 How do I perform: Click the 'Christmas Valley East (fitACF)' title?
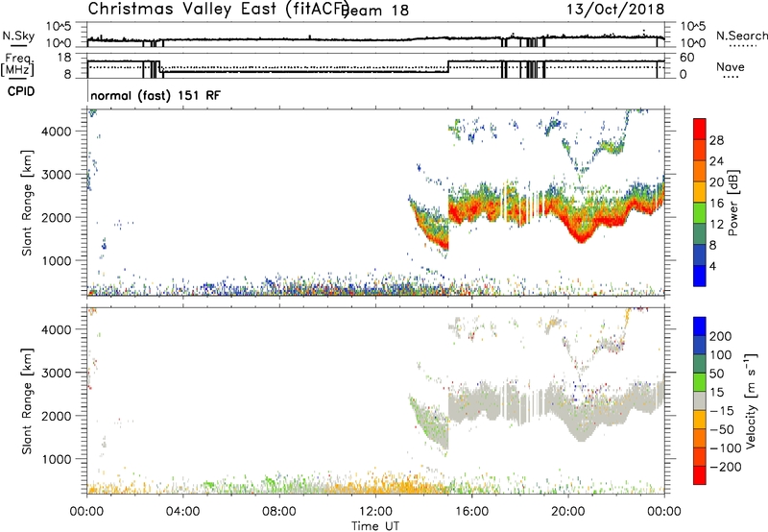coord(218,9)
